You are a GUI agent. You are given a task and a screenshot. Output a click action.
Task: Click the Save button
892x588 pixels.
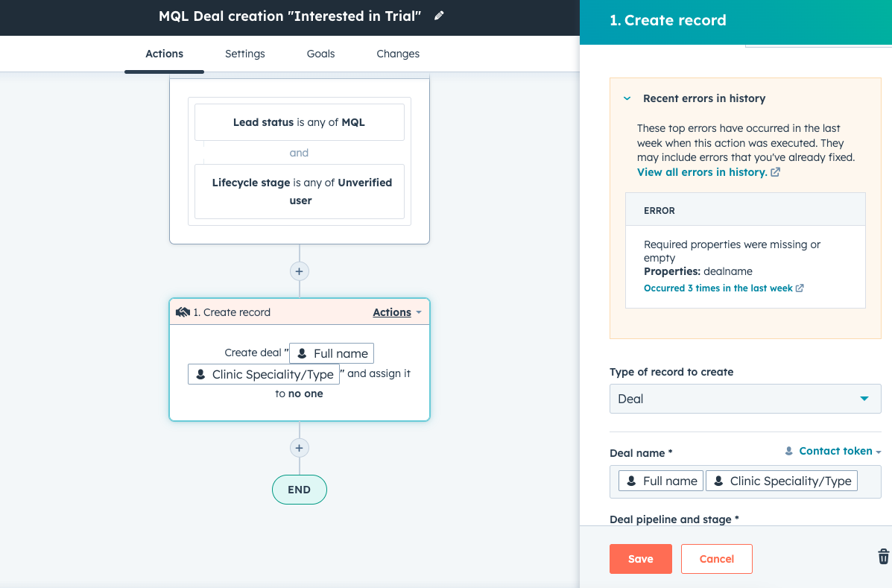point(640,558)
